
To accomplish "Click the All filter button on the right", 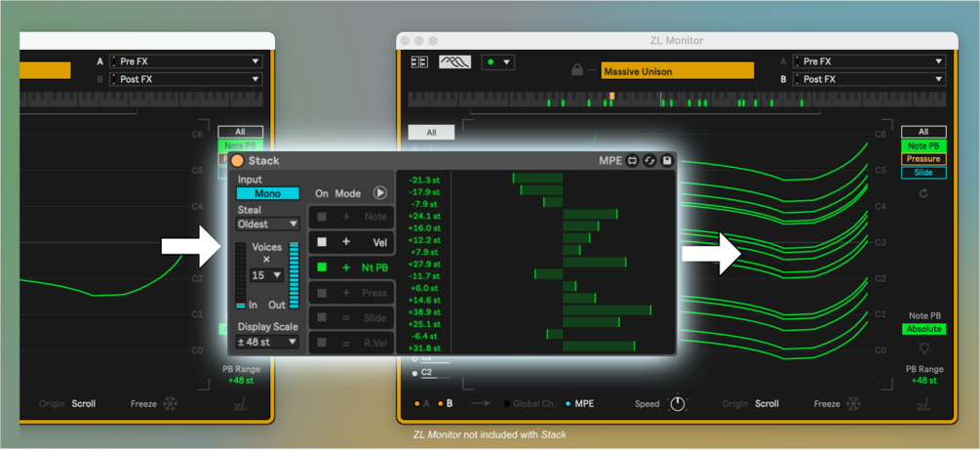I will point(923,132).
